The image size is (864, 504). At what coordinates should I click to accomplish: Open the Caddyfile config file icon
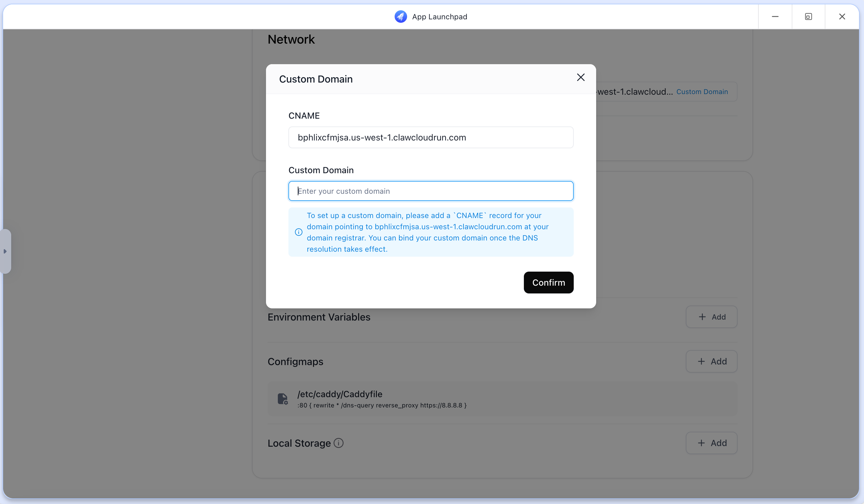(283, 399)
